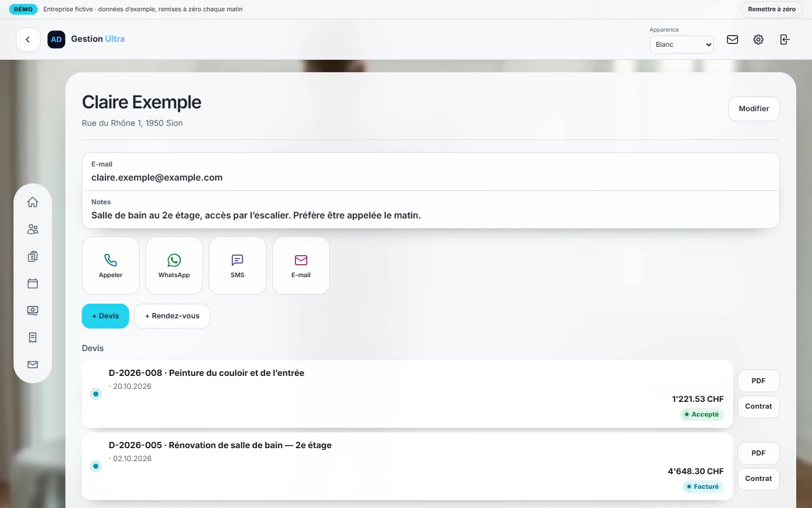This screenshot has width=812, height=508.
Task: Open the receipt invoices icon in the sidebar
Action: pos(33,338)
